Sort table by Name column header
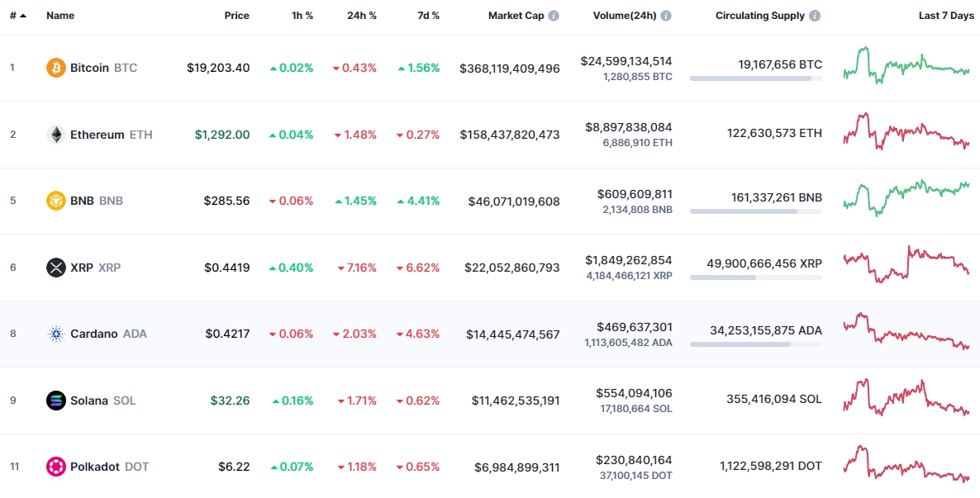980x498 pixels. point(60,16)
